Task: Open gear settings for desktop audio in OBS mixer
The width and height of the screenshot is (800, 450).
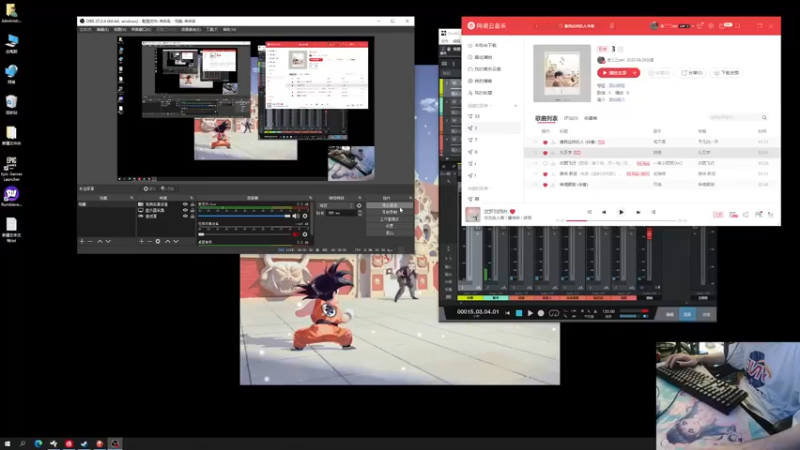Action: [x=305, y=216]
